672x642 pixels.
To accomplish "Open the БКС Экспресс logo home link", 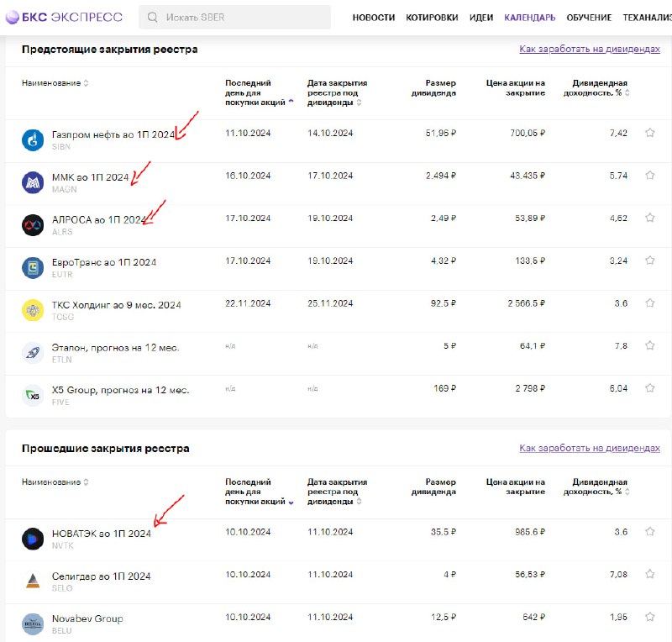I will pos(64,17).
